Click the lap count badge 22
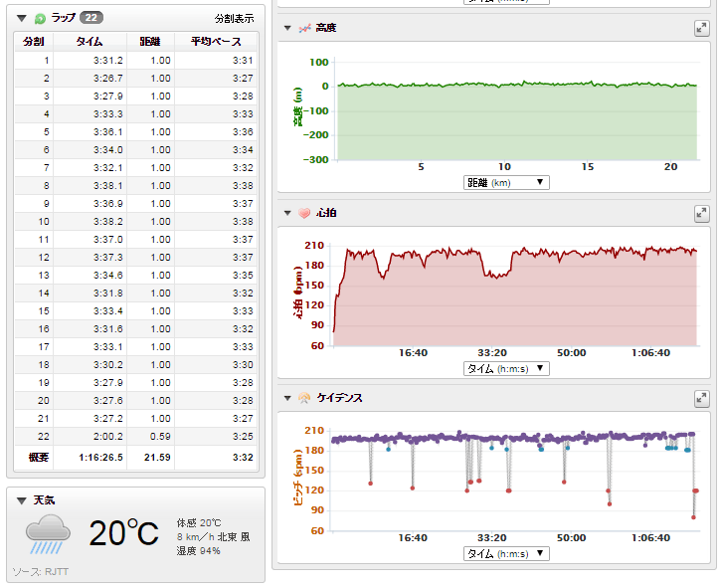The width and height of the screenshot is (721, 588). (90, 18)
